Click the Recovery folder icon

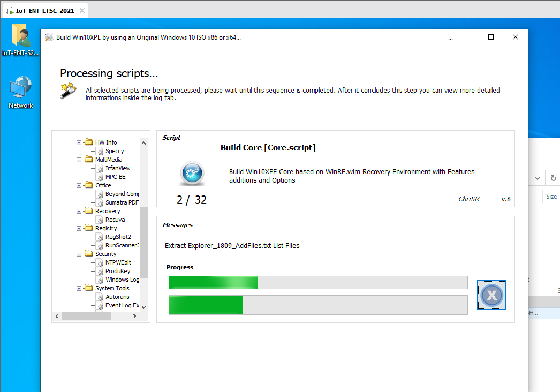click(x=89, y=211)
